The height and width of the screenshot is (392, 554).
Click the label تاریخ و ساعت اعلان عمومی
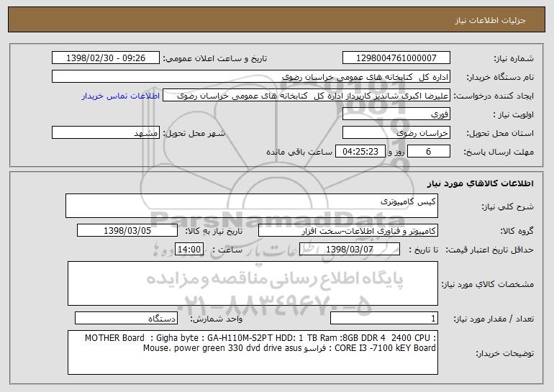coord(215,58)
